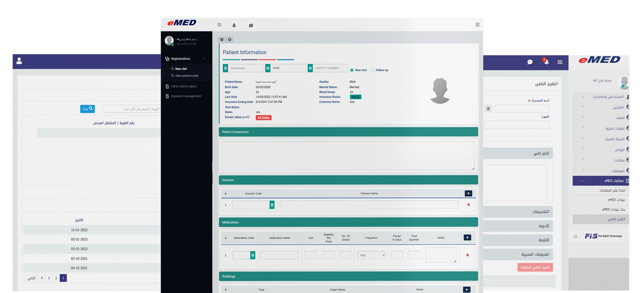Select the Follow-up radio button
Image resolution: width=644 pixels, height=293 pixels.
(372, 70)
